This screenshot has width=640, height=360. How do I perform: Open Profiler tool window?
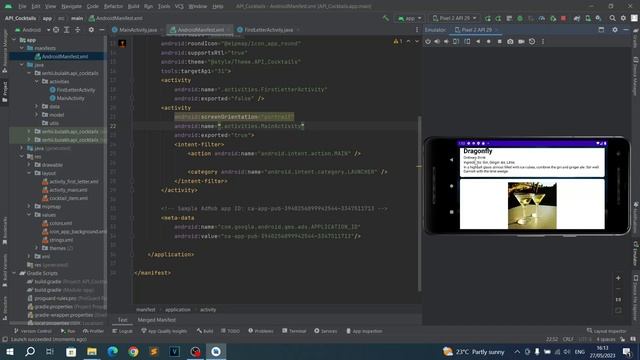(93, 331)
